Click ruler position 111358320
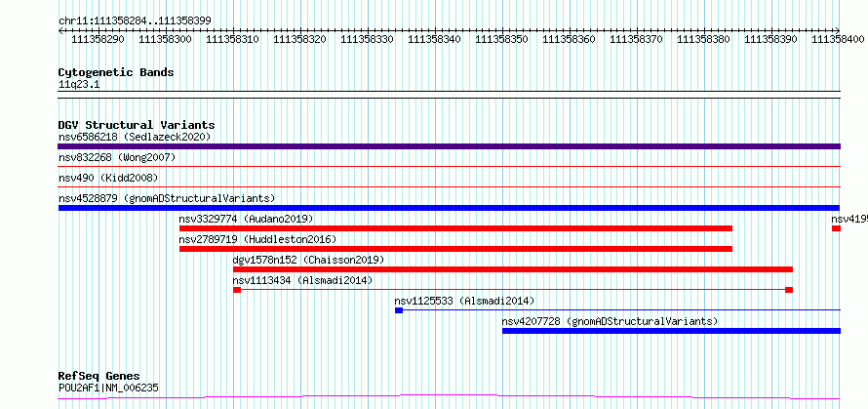868x409 pixels. coord(300,39)
